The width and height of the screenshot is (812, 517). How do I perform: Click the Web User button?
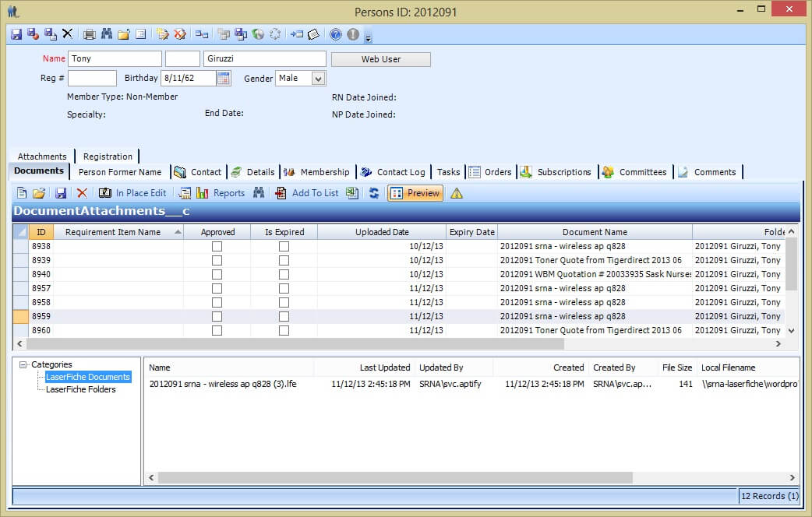click(381, 59)
